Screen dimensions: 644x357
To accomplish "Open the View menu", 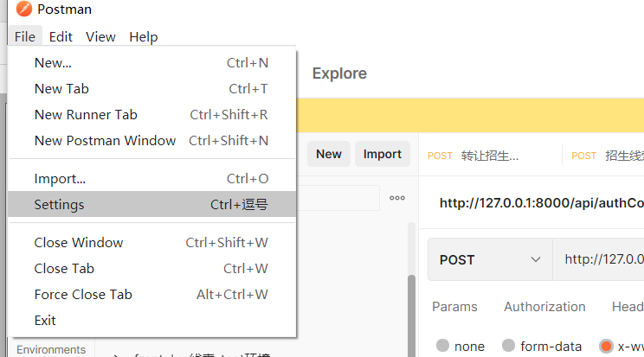I will [x=100, y=36].
